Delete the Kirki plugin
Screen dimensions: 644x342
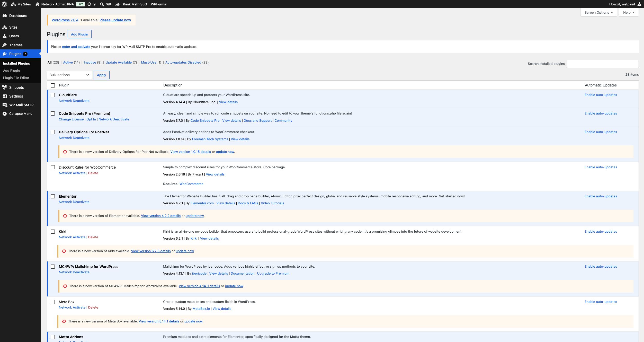click(93, 237)
